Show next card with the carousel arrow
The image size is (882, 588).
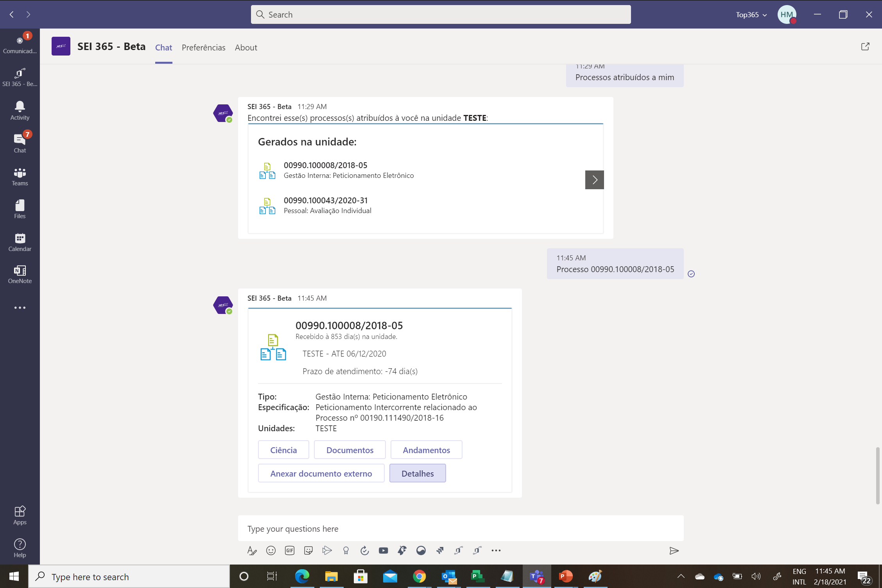tap(594, 180)
